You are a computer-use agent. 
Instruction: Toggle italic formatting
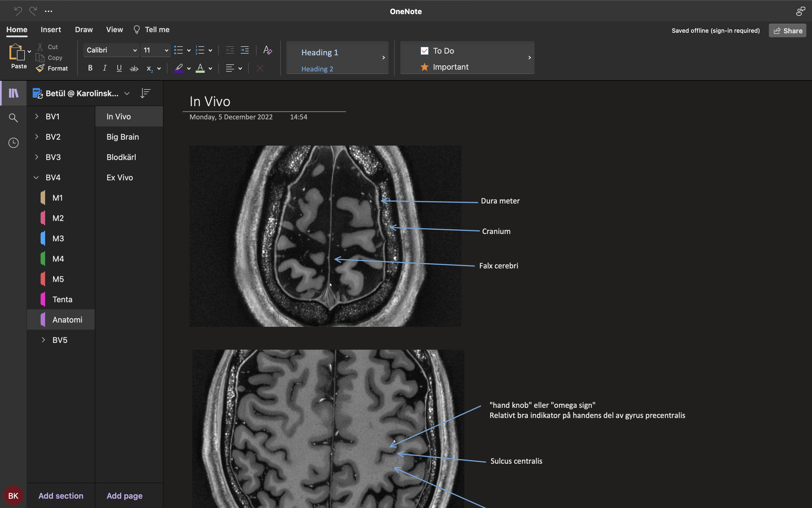pyautogui.click(x=105, y=68)
